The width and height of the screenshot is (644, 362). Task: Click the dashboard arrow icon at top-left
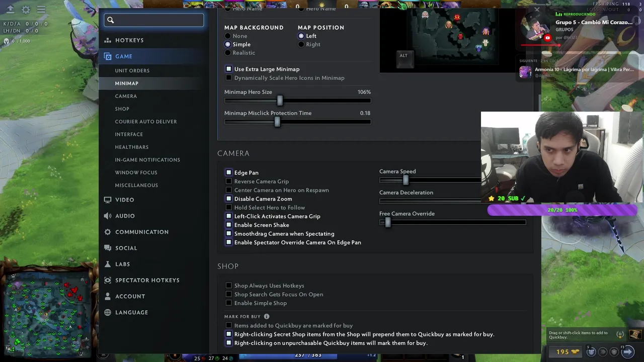tap(10, 10)
